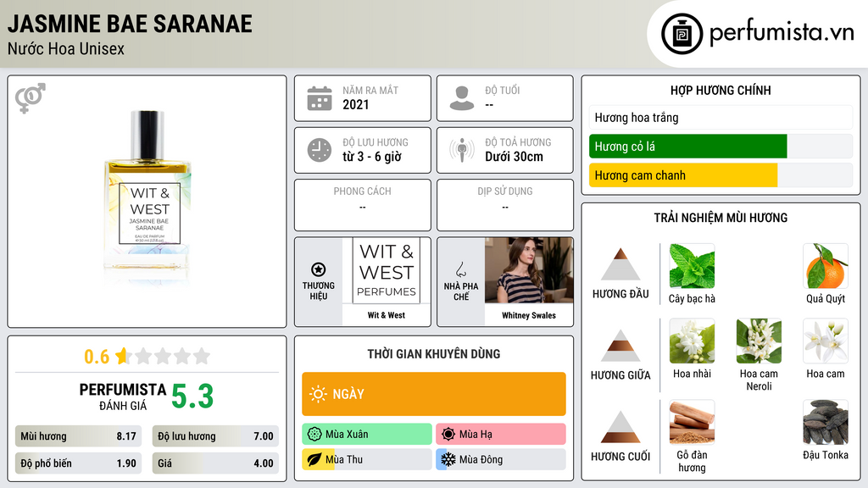Click the base notes pyramid icon
This screenshot has height=488, width=868.
pyautogui.click(x=620, y=427)
